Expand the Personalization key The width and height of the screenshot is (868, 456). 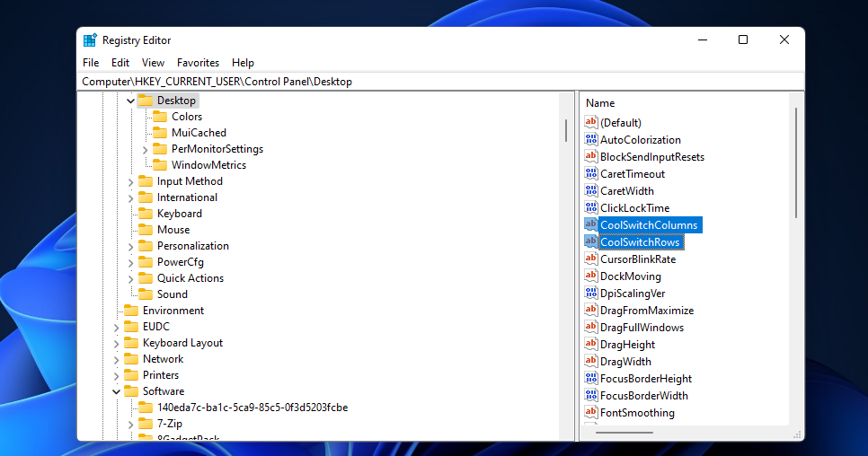coord(130,246)
